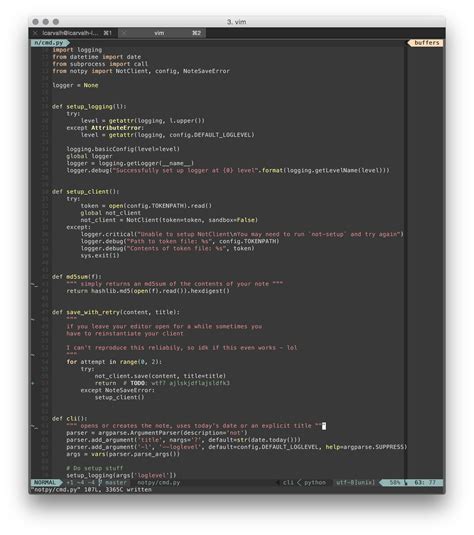The width and height of the screenshot is (474, 535).
Task: Click the 'Successfully set up logger' debug line
Action: pyautogui.click(x=228, y=171)
